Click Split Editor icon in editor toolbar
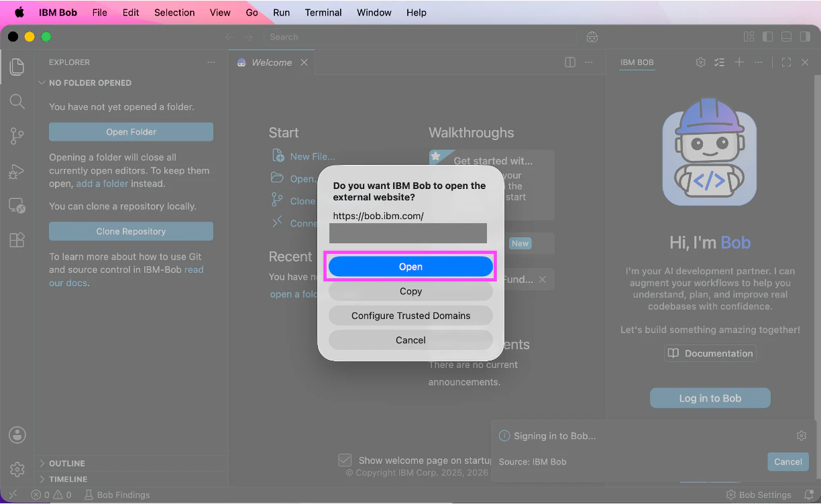The height and width of the screenshot is (504, 821). pos(570,62)
